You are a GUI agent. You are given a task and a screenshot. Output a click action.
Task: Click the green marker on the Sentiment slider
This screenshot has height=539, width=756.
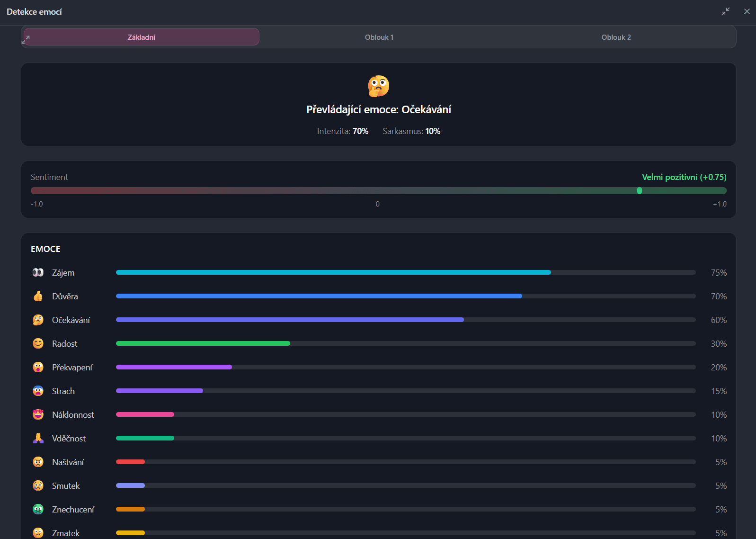(639, 190)
